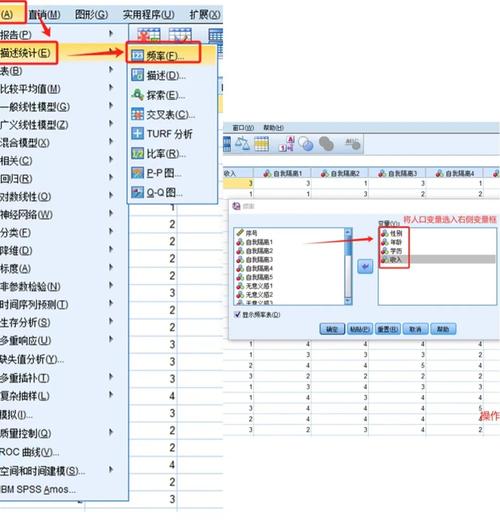Click the variable list scroll-down arrow
The width and height of the screenshot is (500, 524).
click(x=348, y=301)
